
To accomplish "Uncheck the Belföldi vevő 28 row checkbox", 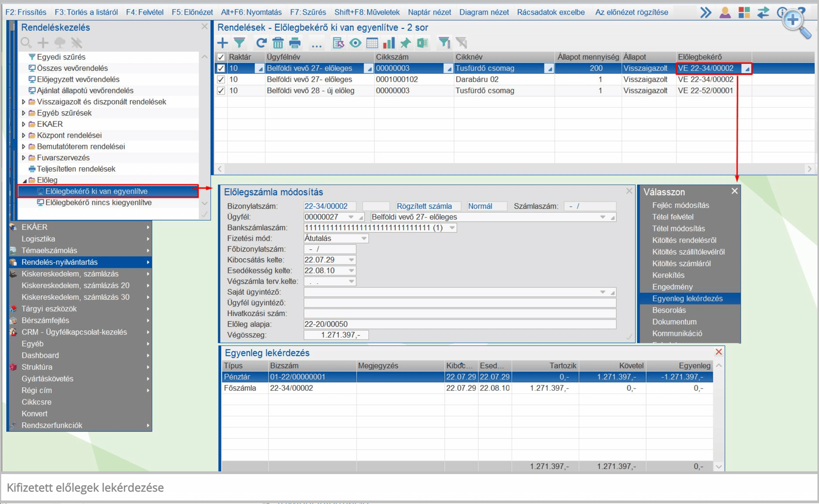I will (221, 91).
